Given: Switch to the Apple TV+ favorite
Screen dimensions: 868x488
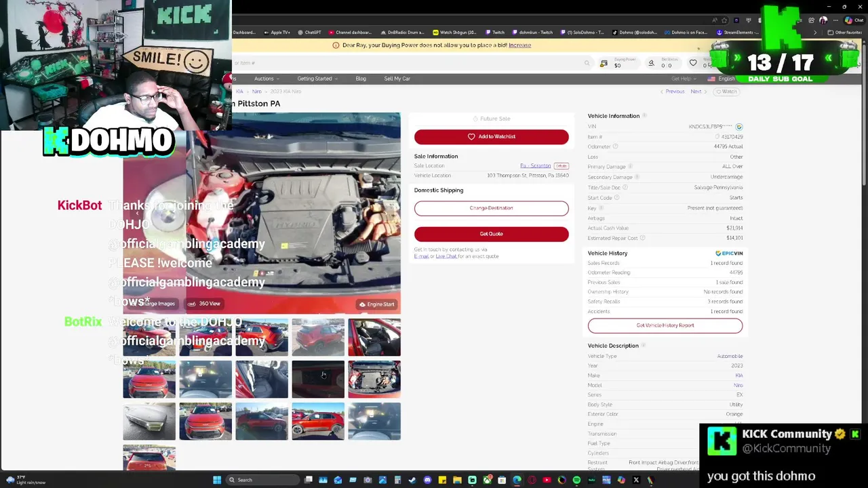Looking at the screenshot, I should click(275, 33).
